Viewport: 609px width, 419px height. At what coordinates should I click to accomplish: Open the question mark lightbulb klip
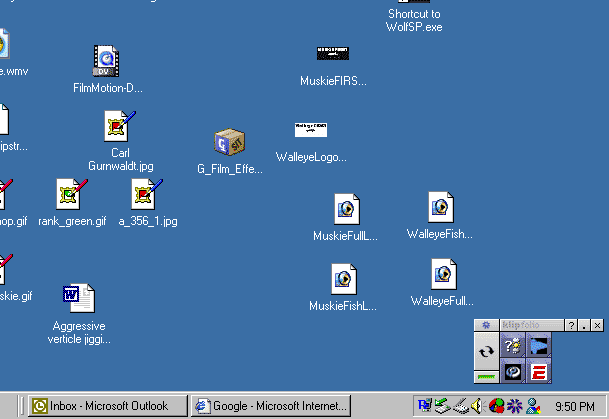tap(513, 346)
